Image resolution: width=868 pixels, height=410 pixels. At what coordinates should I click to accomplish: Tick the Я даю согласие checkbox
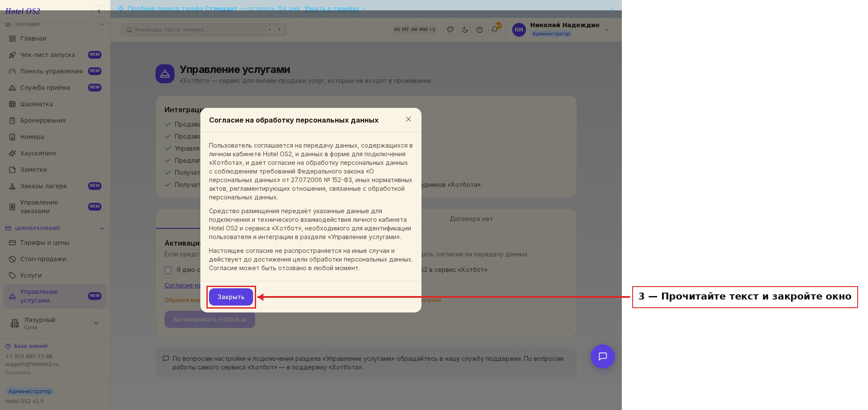pyautogui.click(x=168, y=271)
